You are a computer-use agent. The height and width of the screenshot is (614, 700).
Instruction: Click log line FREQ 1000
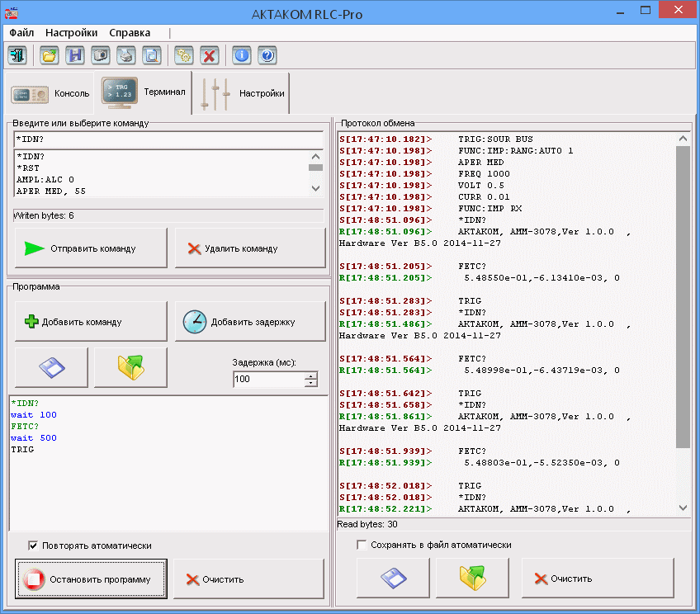(x=484, y=174)
